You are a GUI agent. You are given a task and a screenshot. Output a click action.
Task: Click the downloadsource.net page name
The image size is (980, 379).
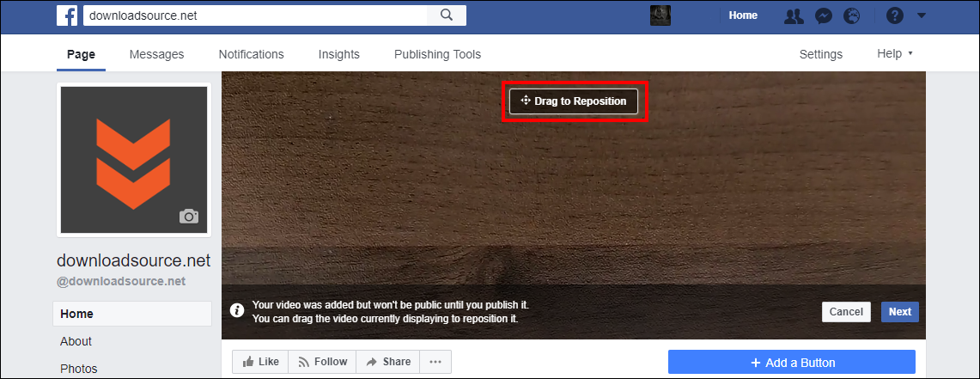coord(134,260)
